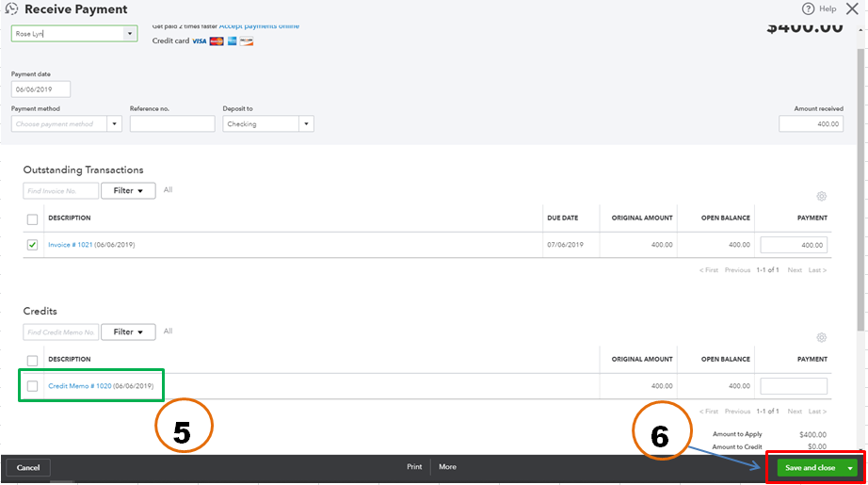Click First in Outstanding Transactions pagination
Viewport: 868px width, 485px height.
click(x=709, y=270)
